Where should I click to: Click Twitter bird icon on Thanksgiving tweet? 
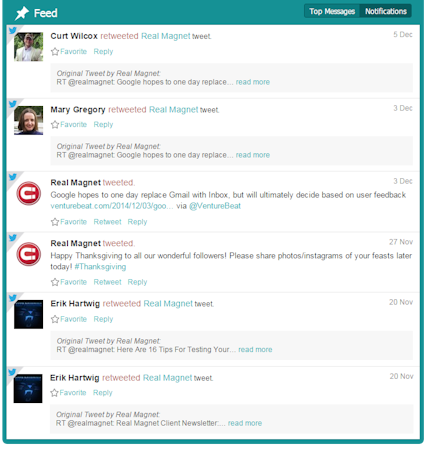tap(13, 237)
